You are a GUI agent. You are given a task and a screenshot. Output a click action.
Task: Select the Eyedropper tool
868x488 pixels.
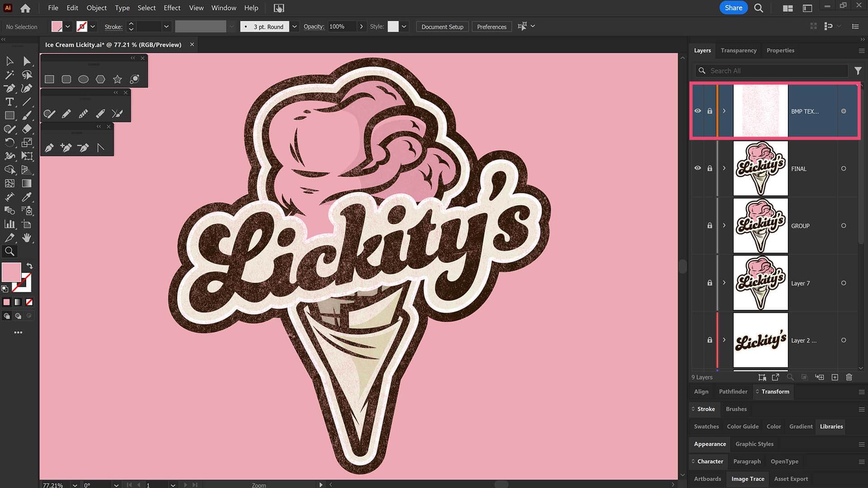click(x=27, y=197)
